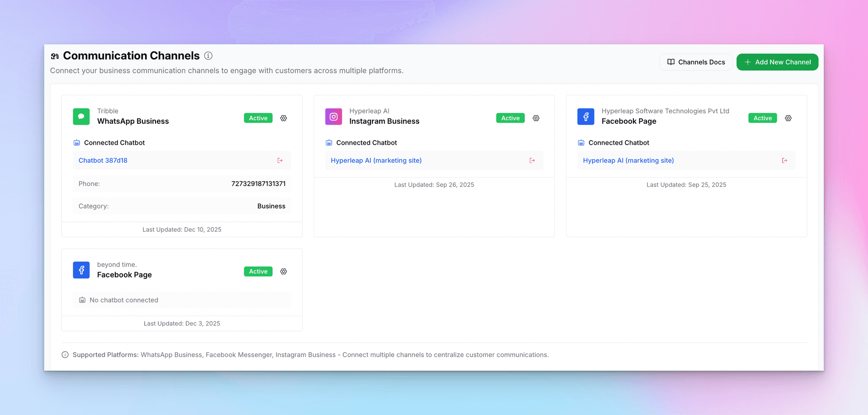Open settings gear for WhatsApp Business channel

283,118
